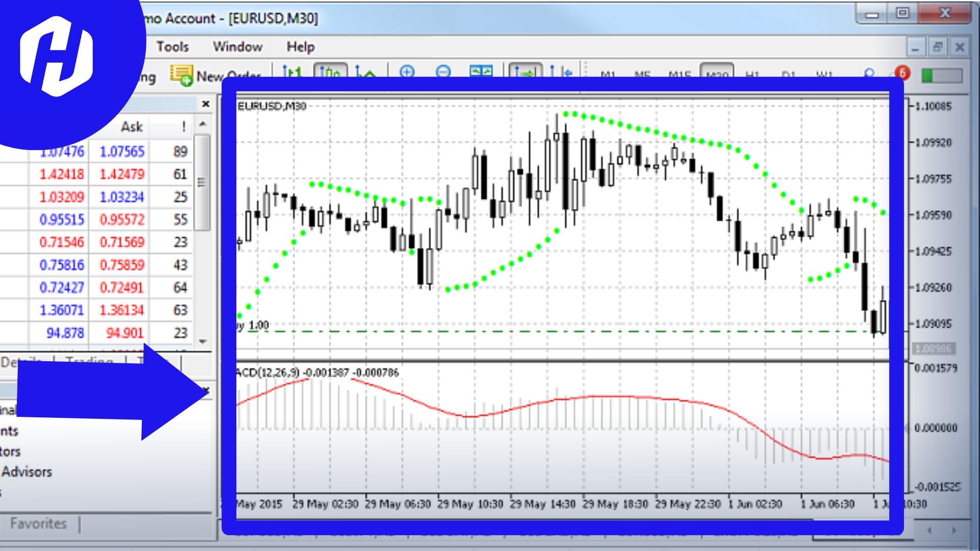Select the M5 timeframe
Image resolution: width=980 pixels, height=551 pixels.
[642, 74]
